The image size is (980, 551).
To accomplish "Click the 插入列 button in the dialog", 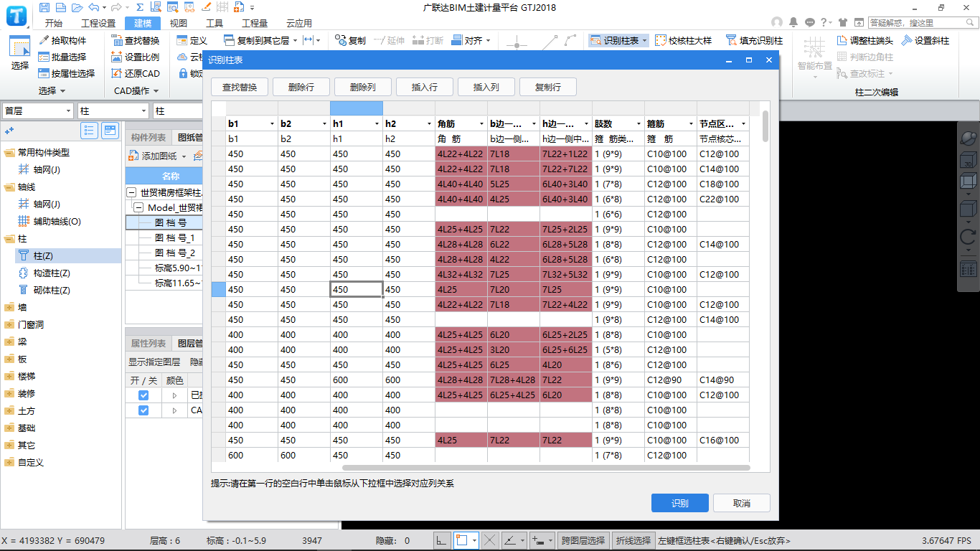I will point(486,88).
